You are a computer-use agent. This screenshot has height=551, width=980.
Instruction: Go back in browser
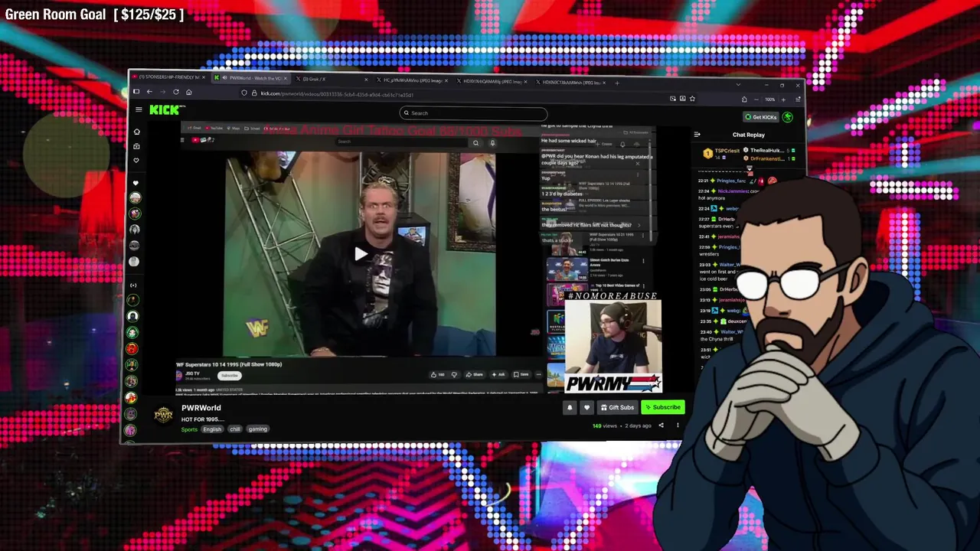tap(149, 92)
